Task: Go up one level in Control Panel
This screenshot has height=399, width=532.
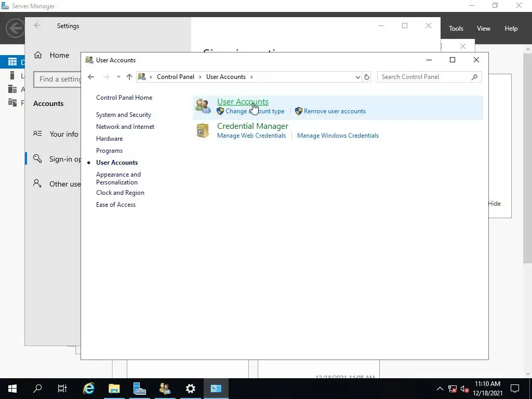Action: tap(129, 77)
